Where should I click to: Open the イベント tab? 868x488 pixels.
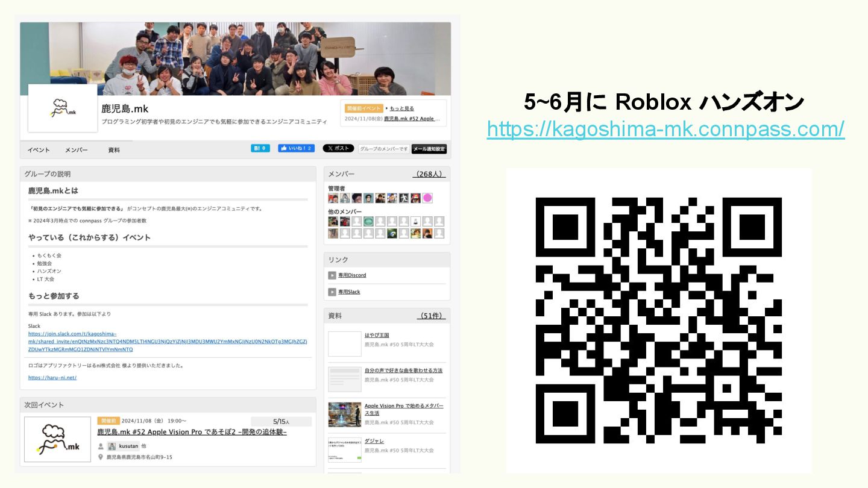(39, 150)
